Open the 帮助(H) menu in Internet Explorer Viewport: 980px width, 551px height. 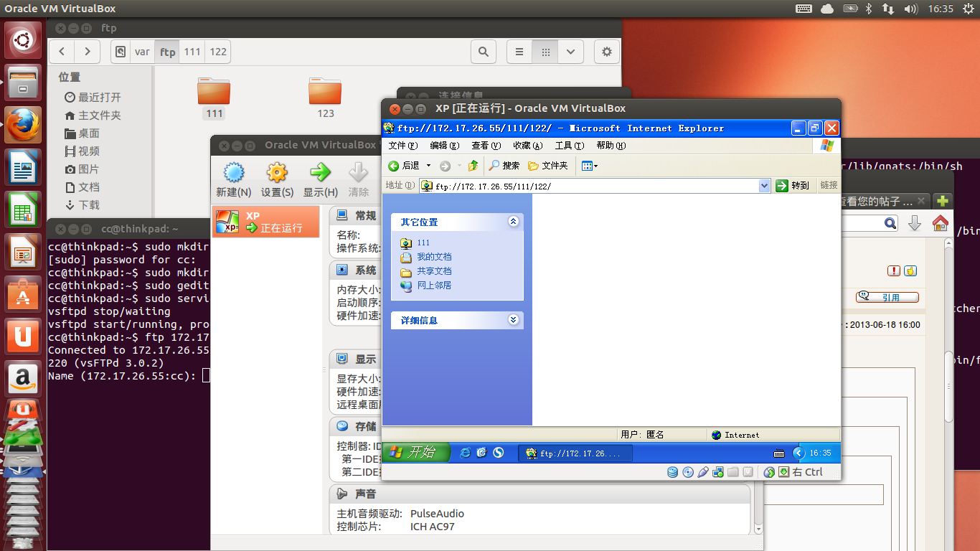click(x=611, y=146)
